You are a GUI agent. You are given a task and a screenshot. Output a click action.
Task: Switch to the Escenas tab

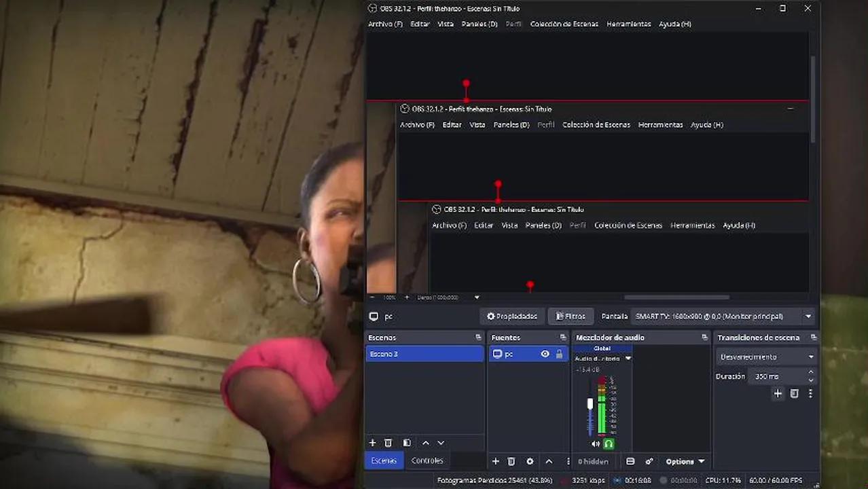[384, 460]
